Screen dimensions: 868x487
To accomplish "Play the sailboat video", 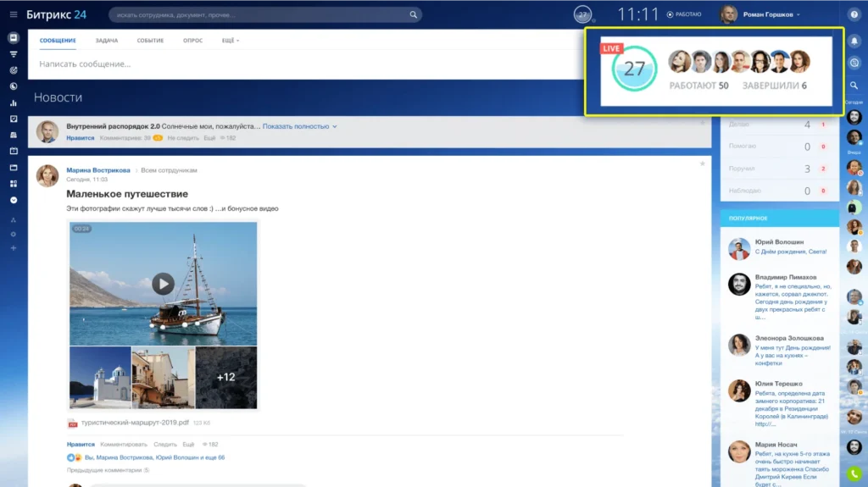I will point(163,284).
